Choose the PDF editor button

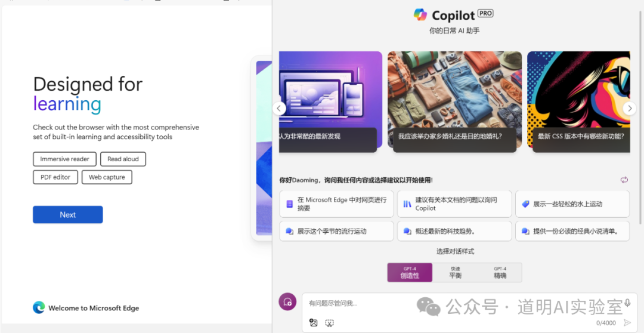point(55,177)
